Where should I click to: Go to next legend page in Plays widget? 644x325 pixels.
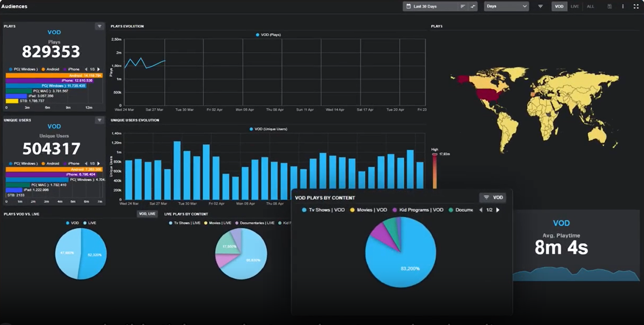coord(99,69)
